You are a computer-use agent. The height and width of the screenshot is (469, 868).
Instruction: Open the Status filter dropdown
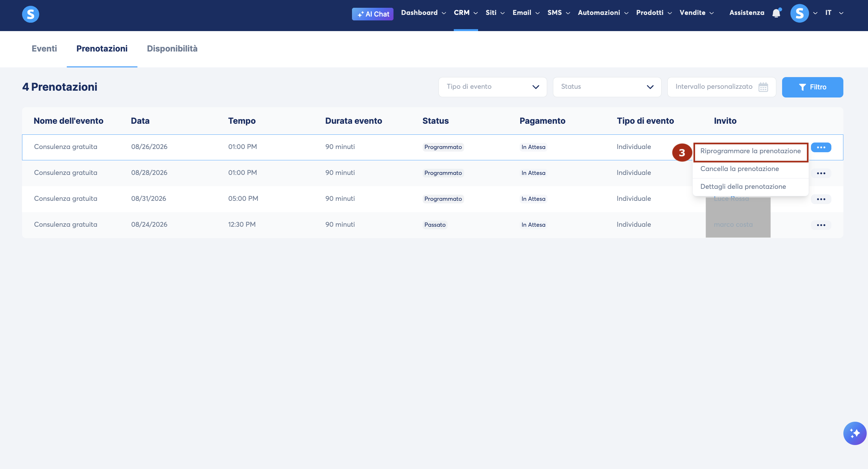coord(607,87)
